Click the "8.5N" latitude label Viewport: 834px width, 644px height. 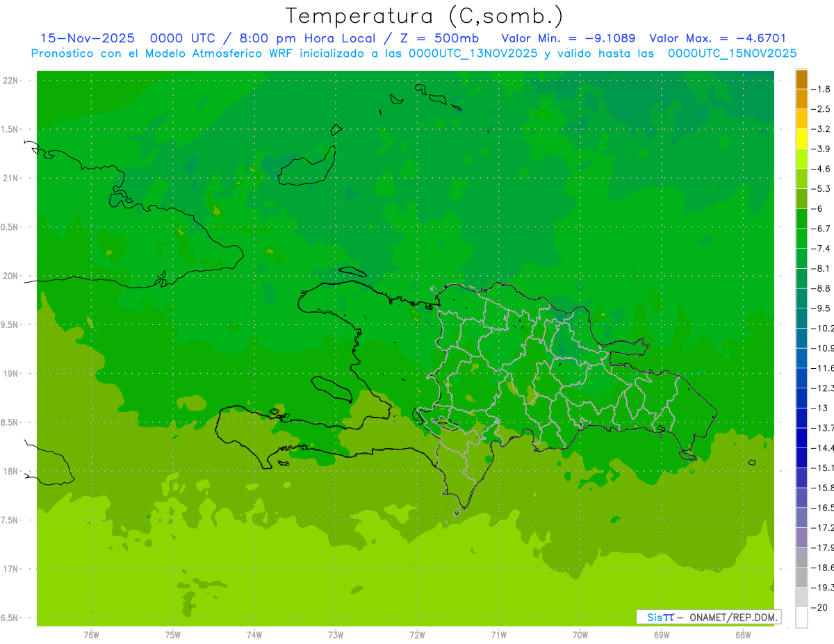tap(10, 422)
